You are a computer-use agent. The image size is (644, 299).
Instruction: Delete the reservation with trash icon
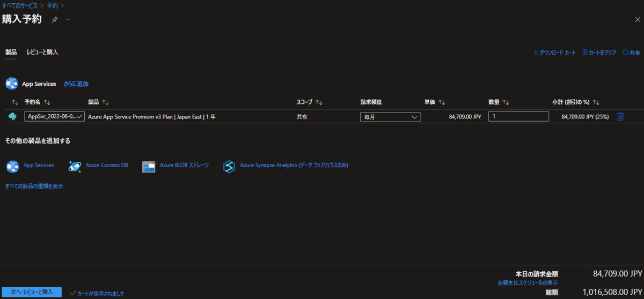click(x=620, y=116)
